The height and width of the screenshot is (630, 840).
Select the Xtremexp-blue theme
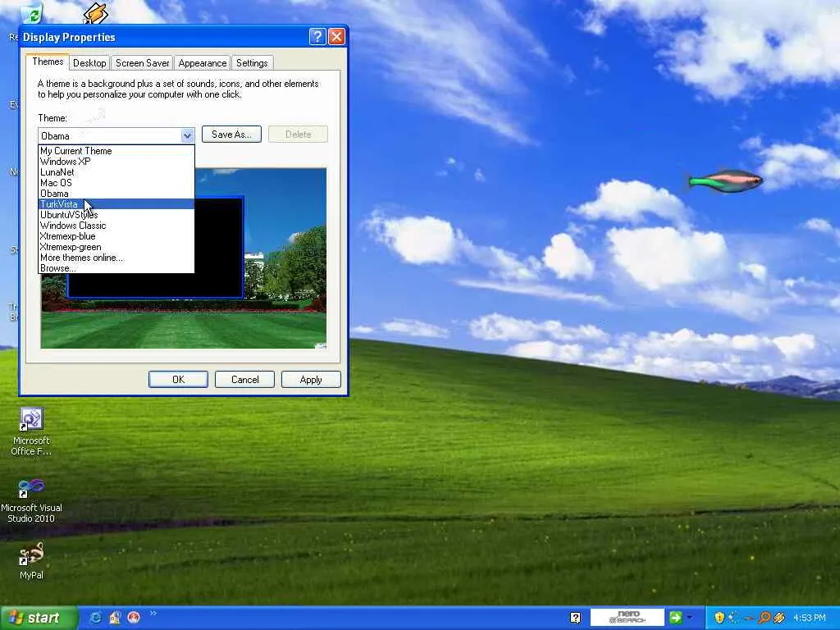click(x=116, y=236)
